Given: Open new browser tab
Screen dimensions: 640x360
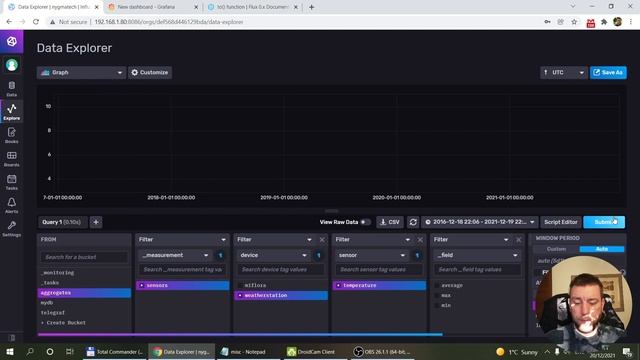Looking at the screenshot, I should (x=311, y=7).
